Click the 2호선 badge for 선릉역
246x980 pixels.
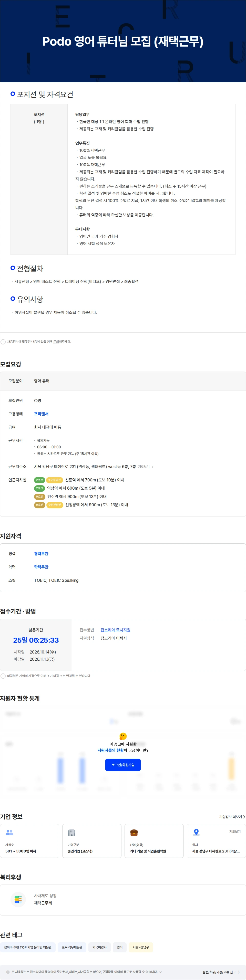pyautogui.click(x=40, y=480)
